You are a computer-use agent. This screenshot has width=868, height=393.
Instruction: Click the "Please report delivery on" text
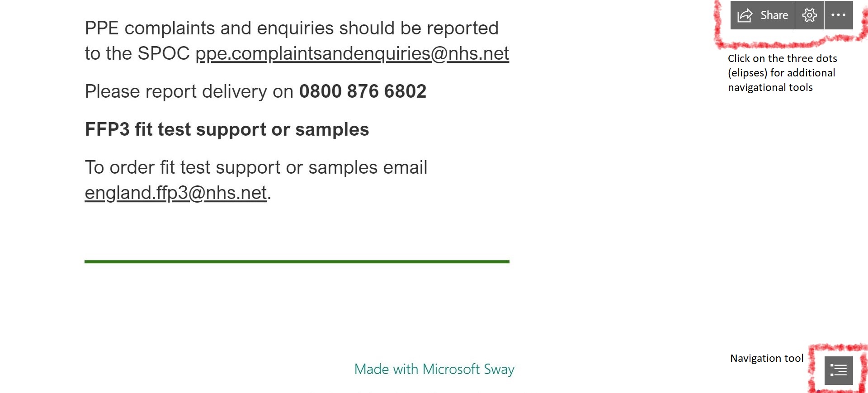(x=189, y=91)
